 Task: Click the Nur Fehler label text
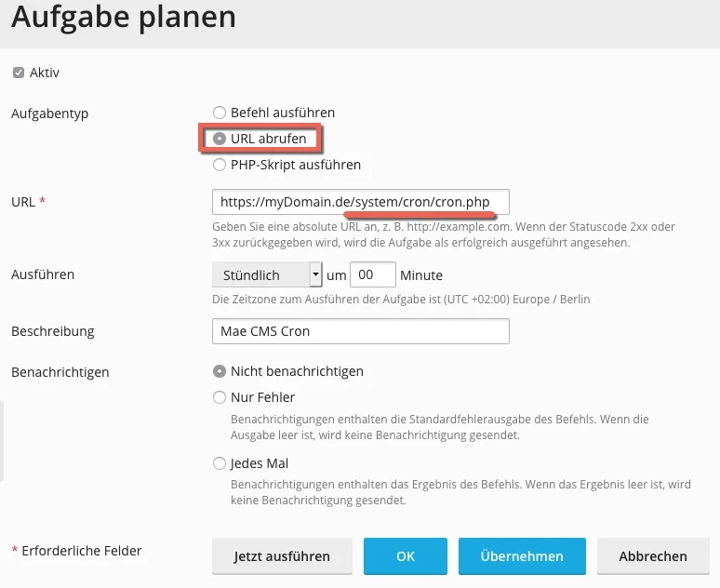click(x=262, y=397)
